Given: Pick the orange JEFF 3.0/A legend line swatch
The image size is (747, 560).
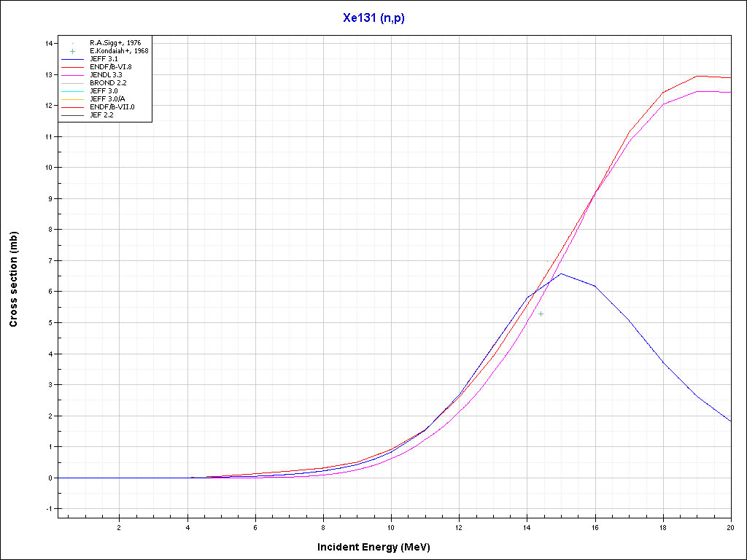Looking at the screenshot, I should click(72, 99).
